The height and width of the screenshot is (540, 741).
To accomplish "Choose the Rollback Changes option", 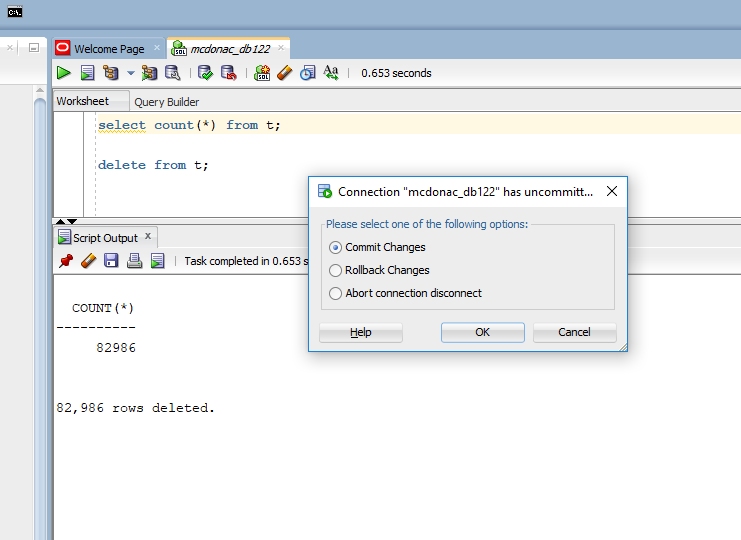I will 336,270.
